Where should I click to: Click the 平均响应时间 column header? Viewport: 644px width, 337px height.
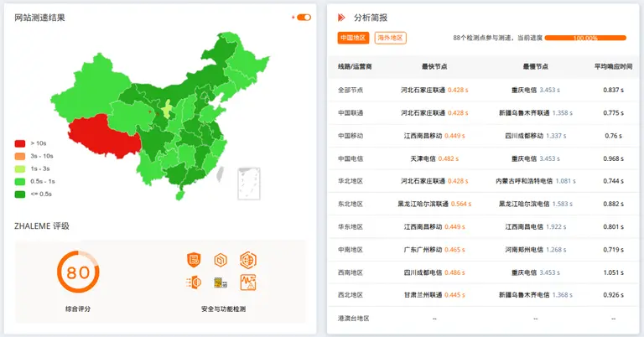[x=613, y=66]
